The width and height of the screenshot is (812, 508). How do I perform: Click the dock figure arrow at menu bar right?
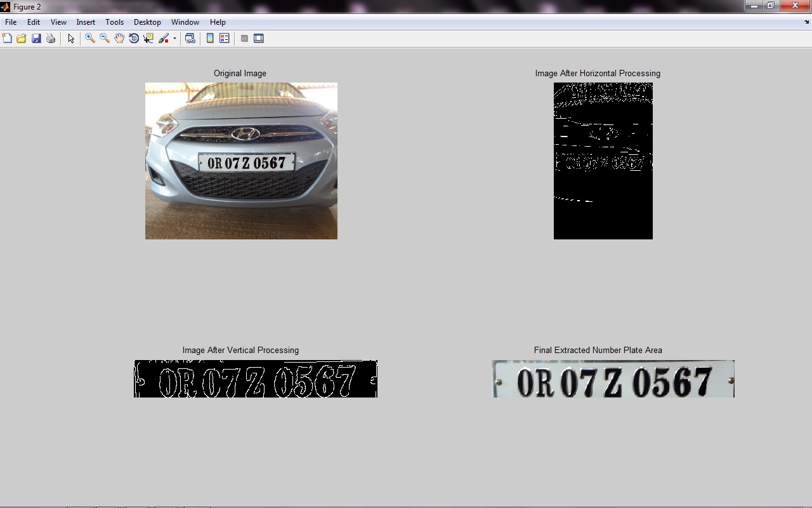coord(806,22)
